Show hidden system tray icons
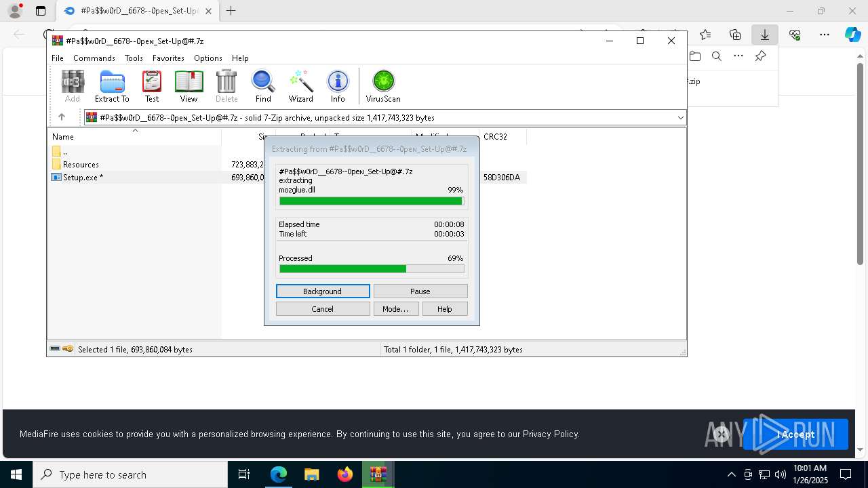Viewport: 868px width, 488px height. tap(731, 474)
